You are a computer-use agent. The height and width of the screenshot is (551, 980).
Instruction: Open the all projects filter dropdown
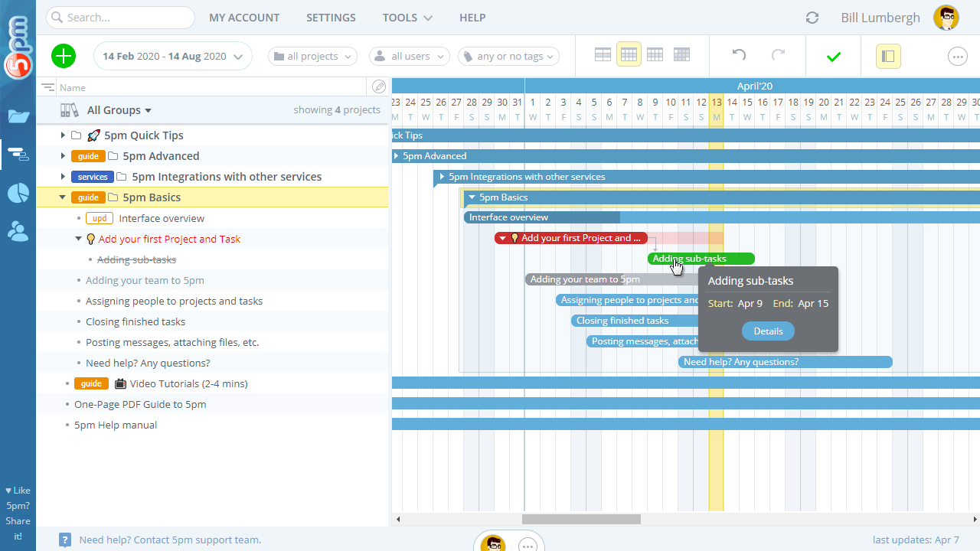coord(312,56)
